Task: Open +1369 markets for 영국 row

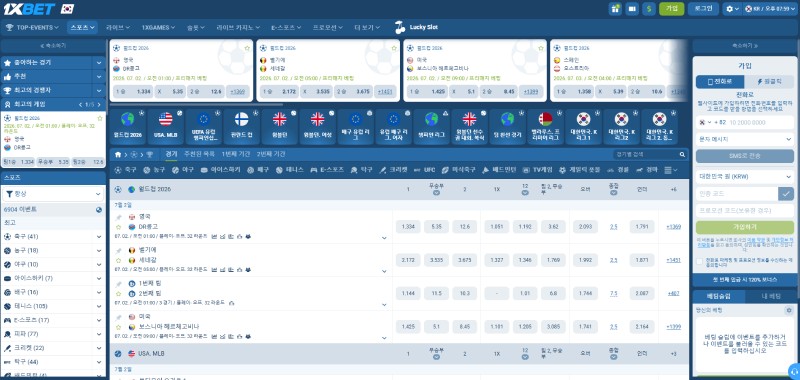Action: pos(673,226)
